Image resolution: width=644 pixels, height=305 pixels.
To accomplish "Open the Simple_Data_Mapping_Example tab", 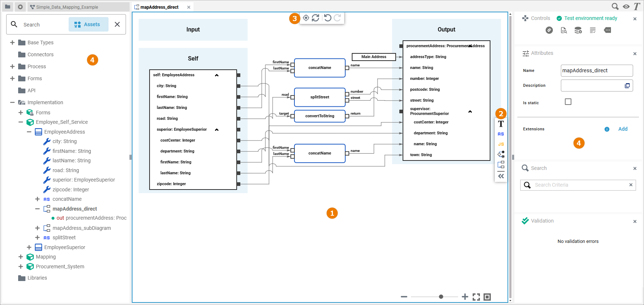I will (x=67, y=7).
